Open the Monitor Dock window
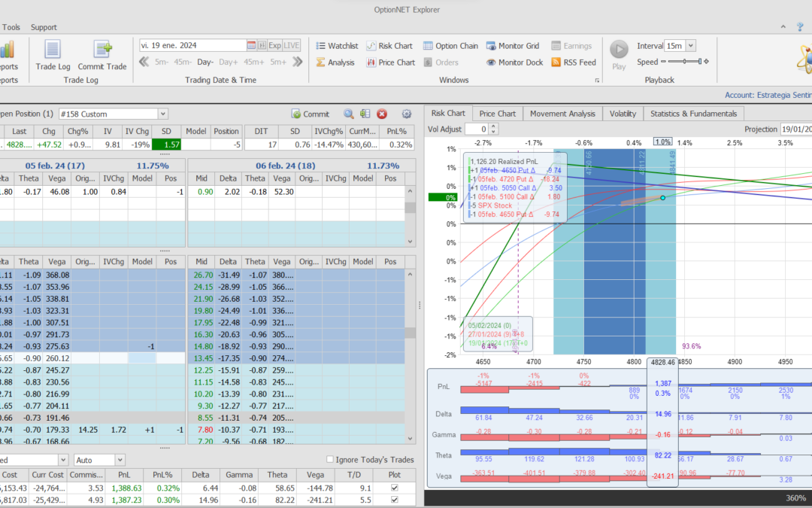 [x=514, y=62]
